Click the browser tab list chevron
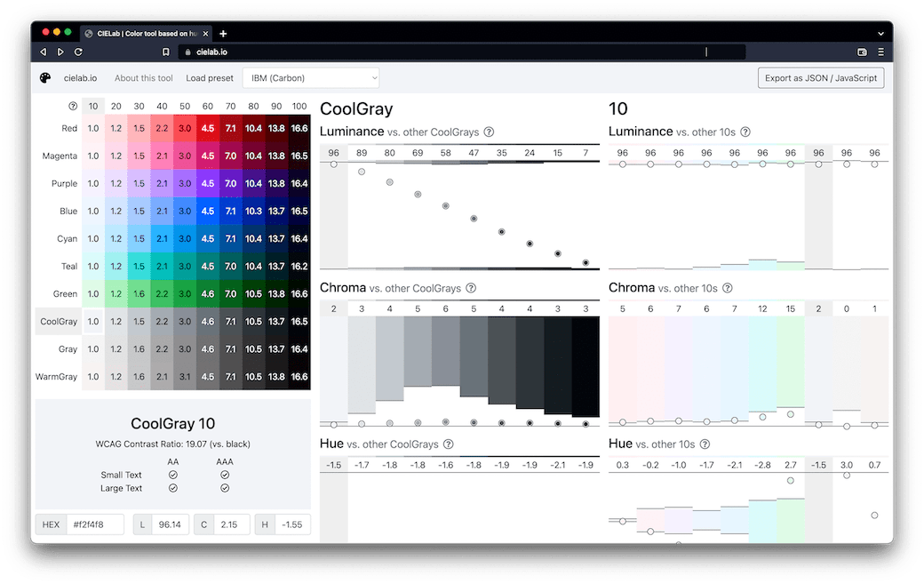924x584 pixels. pos(881,34)
